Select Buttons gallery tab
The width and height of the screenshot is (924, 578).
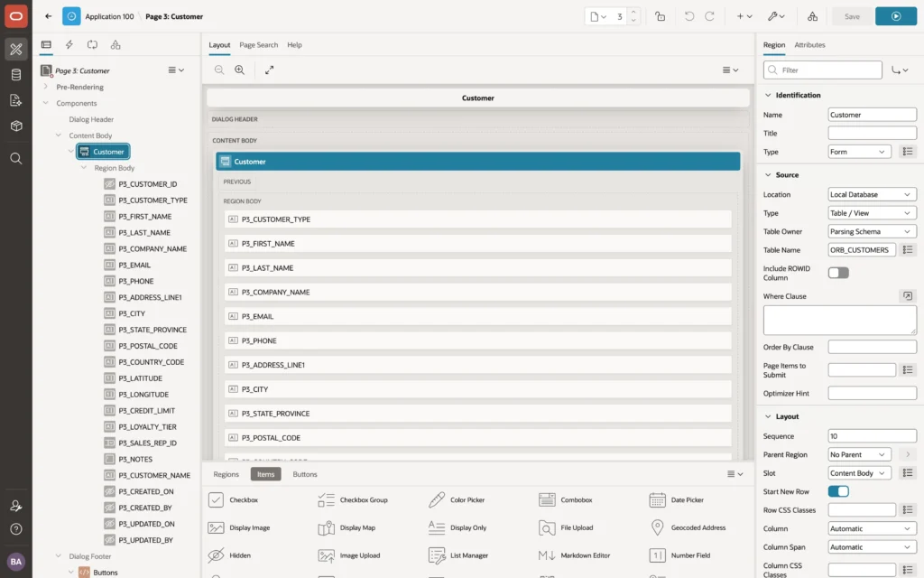click(x=305, y=474)
